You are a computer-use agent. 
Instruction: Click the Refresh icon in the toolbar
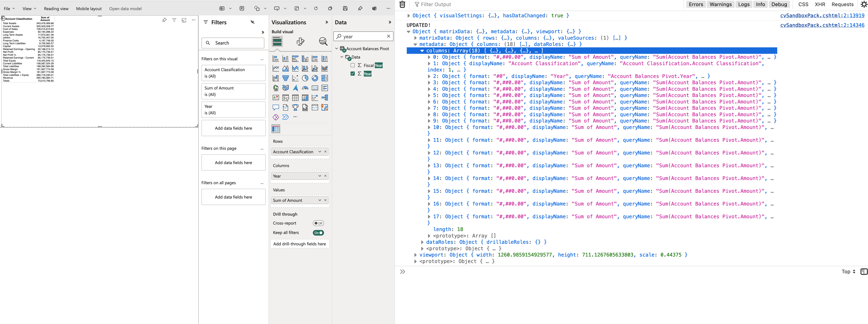point(316,8)
